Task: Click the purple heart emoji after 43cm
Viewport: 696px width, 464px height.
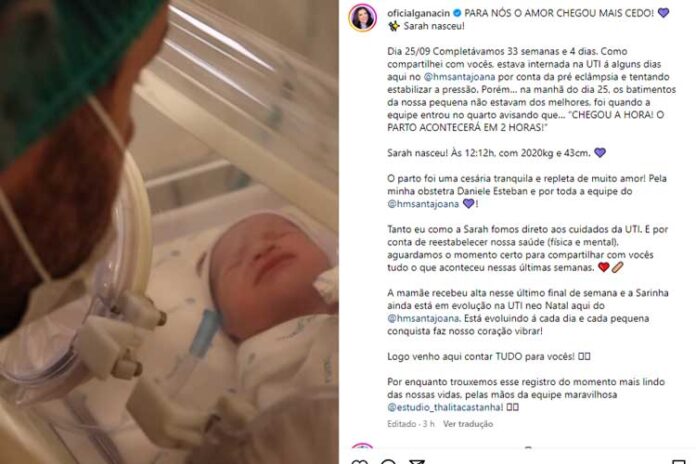Action: [x=600, y=153]
